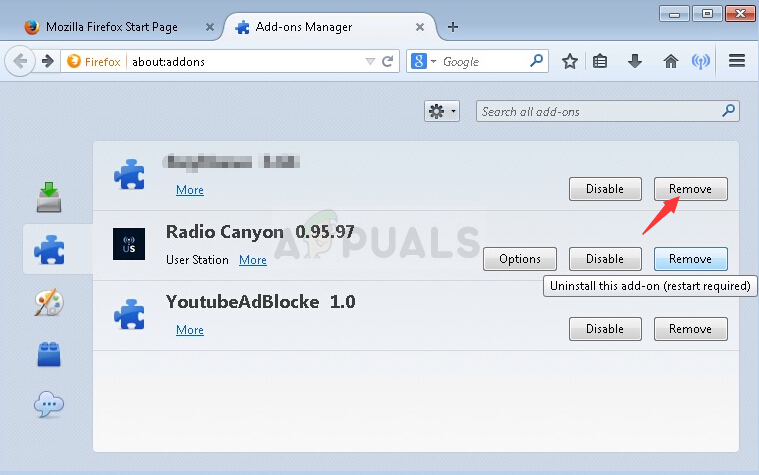The width and height of the screenshot is (759, 475).
Task: Open the Downloads arrow panel
Action: coord(635,61)
